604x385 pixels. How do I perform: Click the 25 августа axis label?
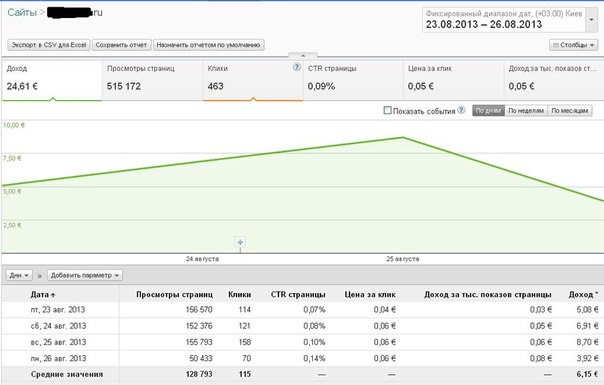[x=403, y=259]
